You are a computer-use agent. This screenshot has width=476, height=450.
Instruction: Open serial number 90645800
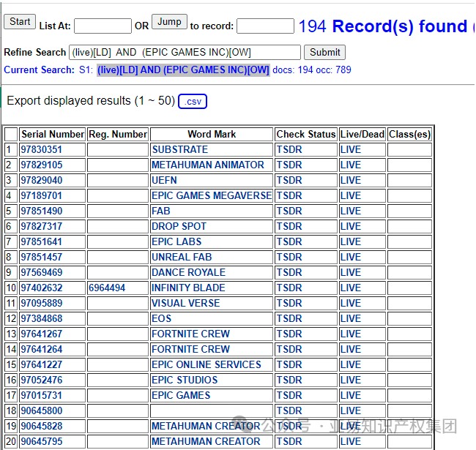pos(41,411)
